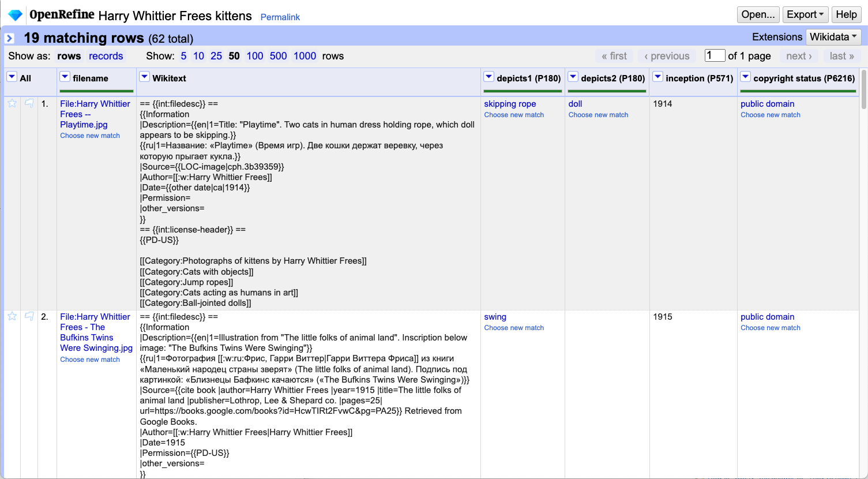Expand the facets sidebar arrow
Image resolution: width=868 pixels, height=479 pixels.
tap(9, 38)
